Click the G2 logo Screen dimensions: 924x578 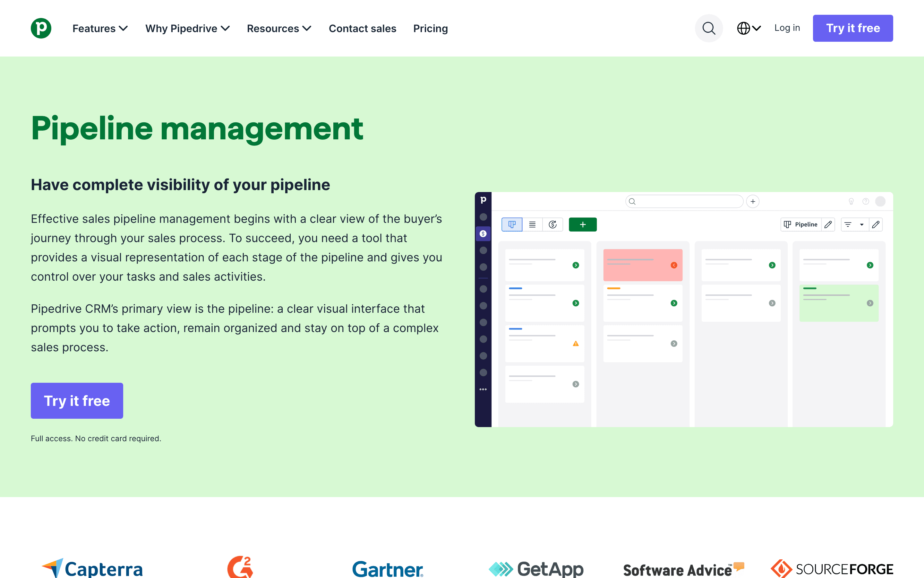(240, 566)
